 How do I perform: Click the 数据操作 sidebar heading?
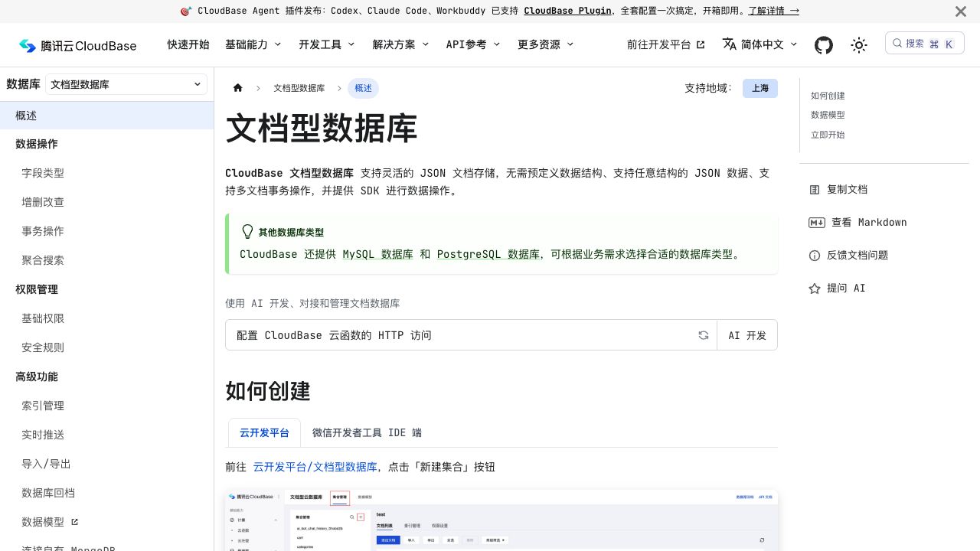tap(37, 144)
